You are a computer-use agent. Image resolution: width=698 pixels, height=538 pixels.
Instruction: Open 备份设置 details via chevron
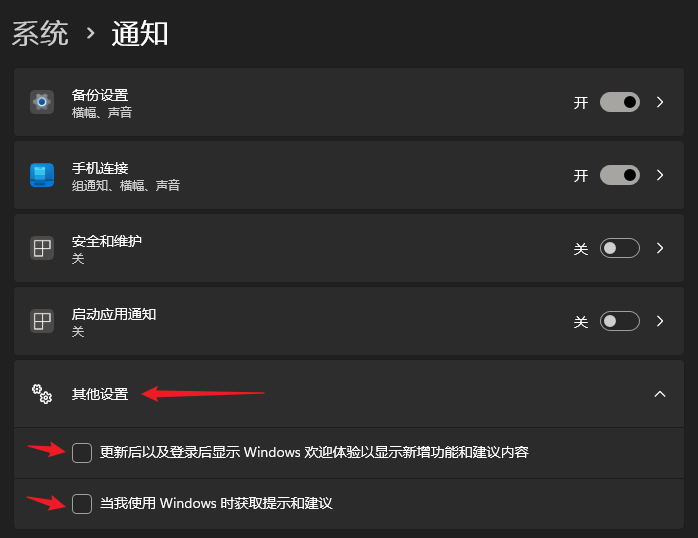tap(660, 102)
